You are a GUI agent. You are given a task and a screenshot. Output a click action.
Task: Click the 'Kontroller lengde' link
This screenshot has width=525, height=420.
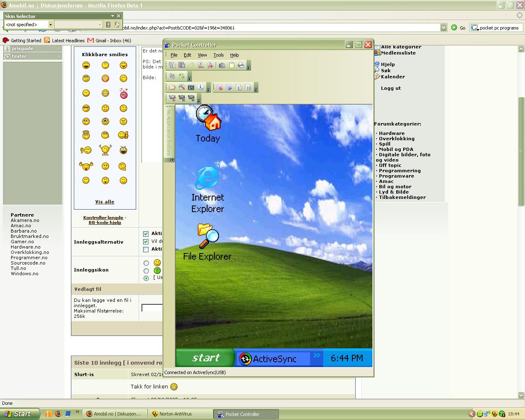coord(103,218)
